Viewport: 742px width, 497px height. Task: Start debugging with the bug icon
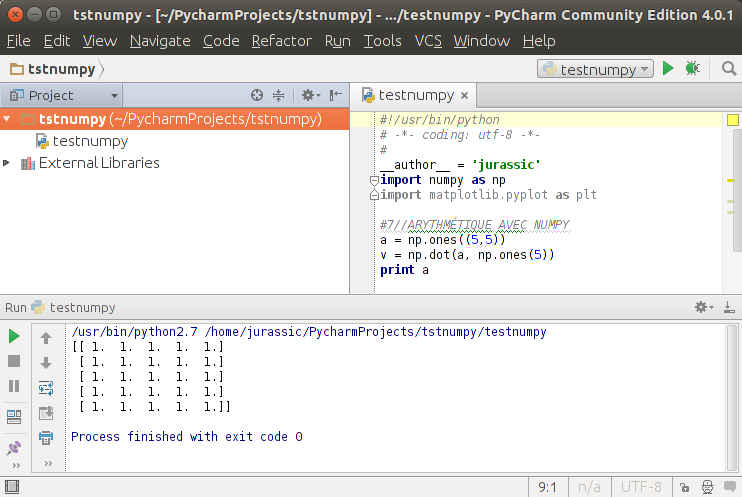coord(693,69)
